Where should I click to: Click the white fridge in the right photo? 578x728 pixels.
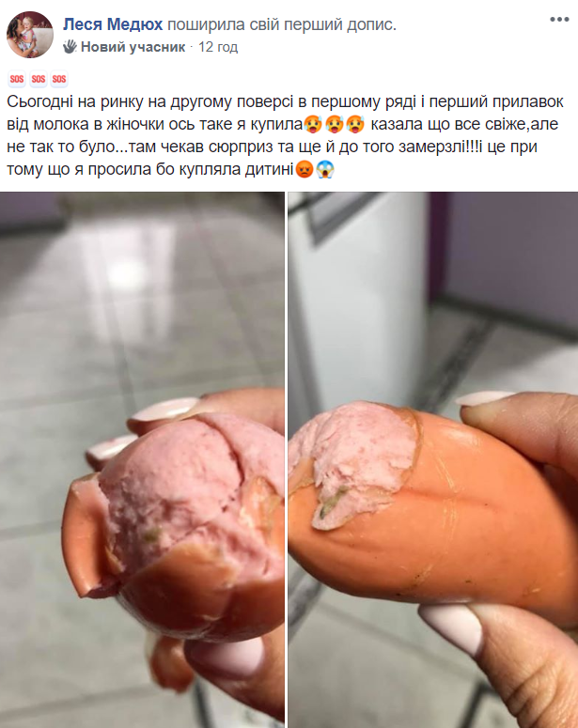coord(358,297)
